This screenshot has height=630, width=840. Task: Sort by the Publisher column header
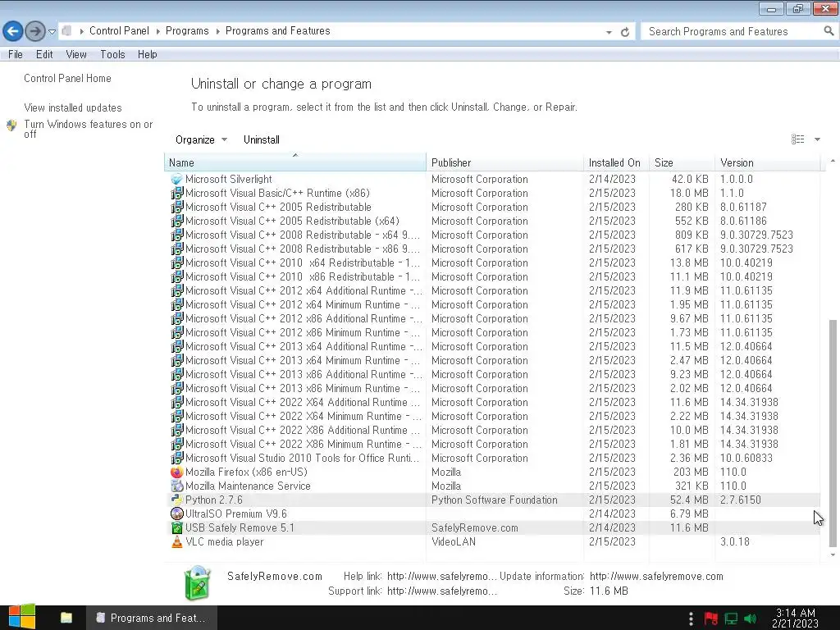pyautogui.click(x=505, y=162)
